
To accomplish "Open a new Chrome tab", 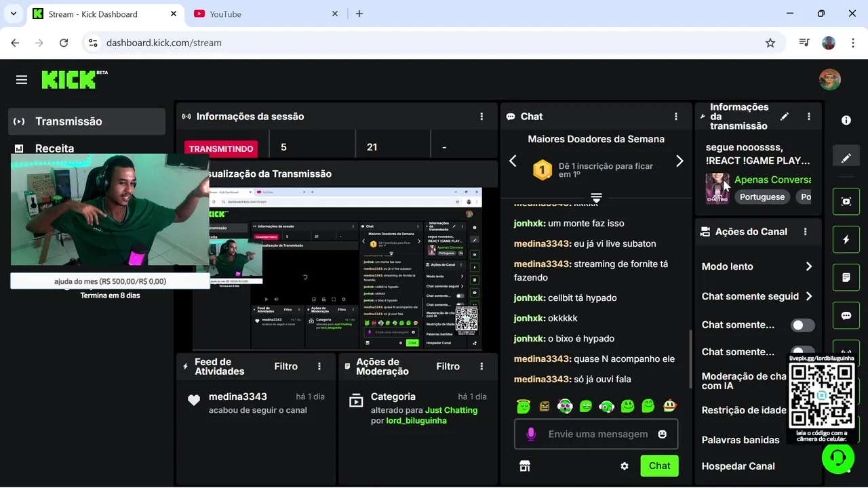I will pyautogui.click(x=359, y=14).
